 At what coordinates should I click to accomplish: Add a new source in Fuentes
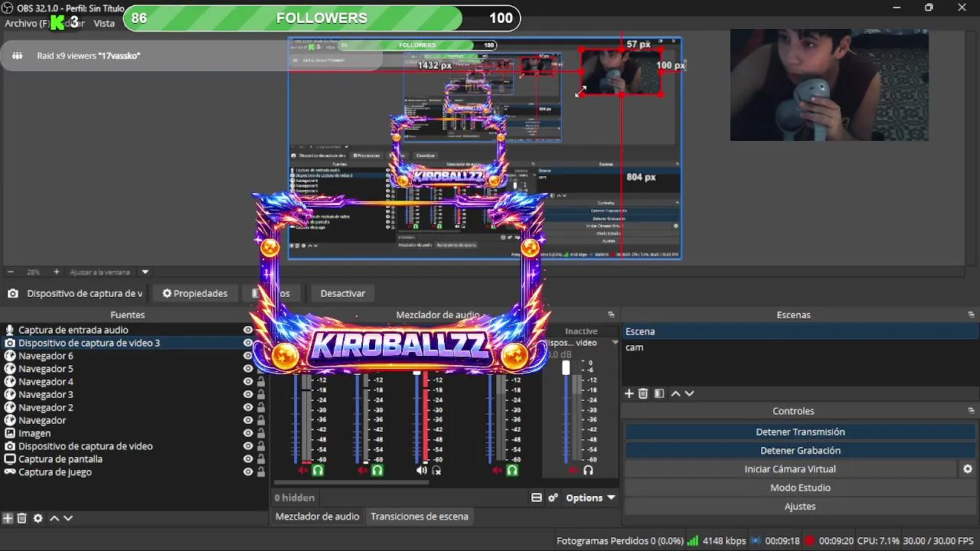tap(8, 518)
